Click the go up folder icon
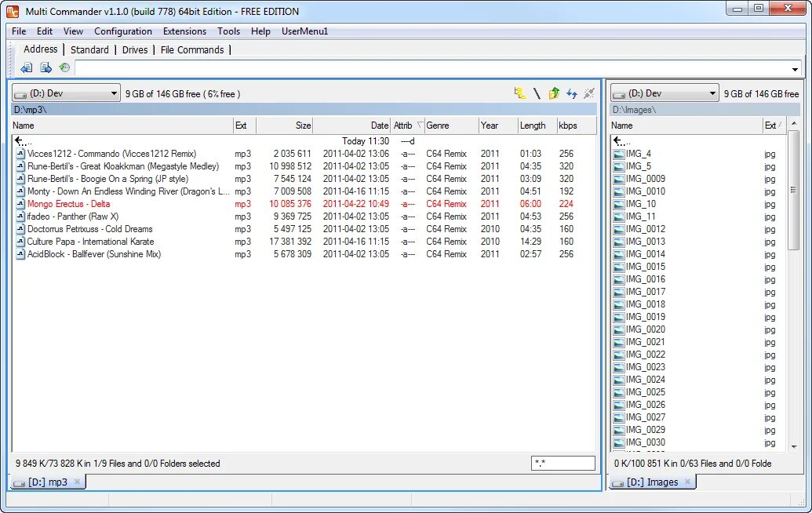812x513 pixels. (554, 93)
